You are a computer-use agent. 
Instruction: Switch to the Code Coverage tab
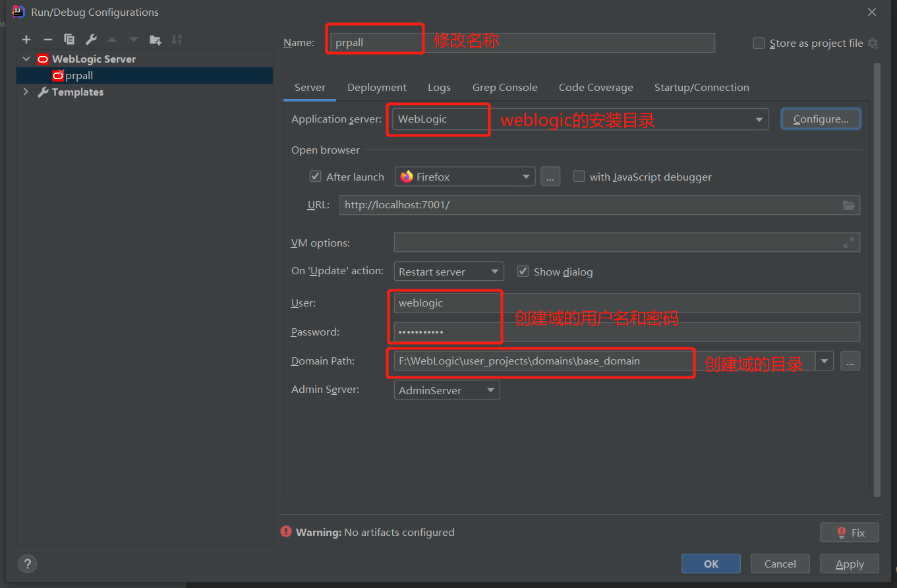coord(596,88)
